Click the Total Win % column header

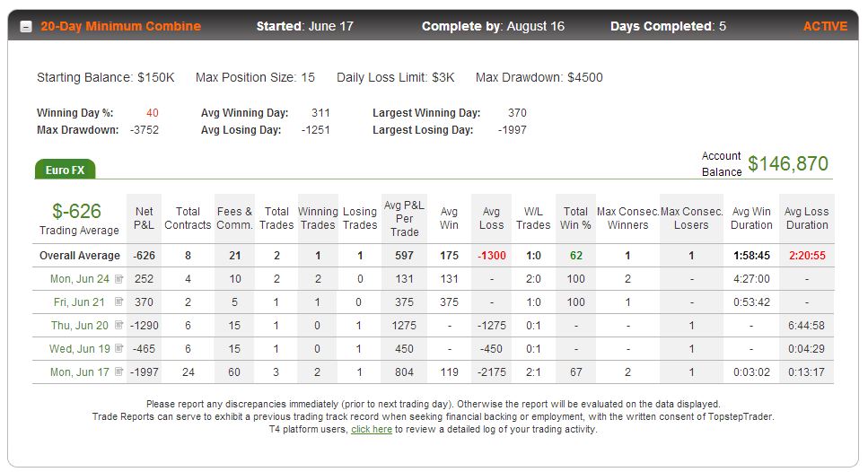(x=575, y=218)
